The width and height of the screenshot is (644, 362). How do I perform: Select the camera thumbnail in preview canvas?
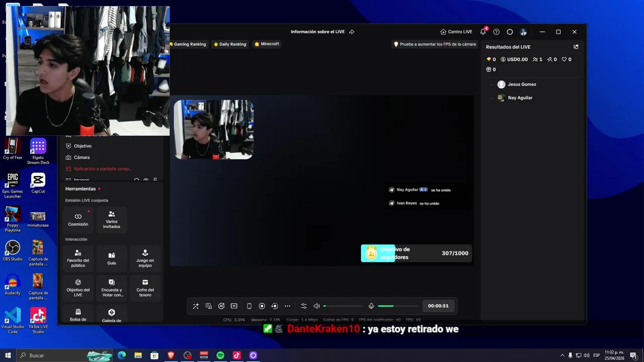tap(214, 129)
